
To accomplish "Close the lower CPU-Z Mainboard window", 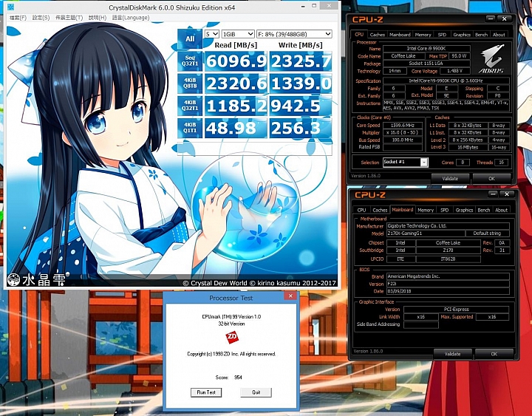I will [507, 194].
